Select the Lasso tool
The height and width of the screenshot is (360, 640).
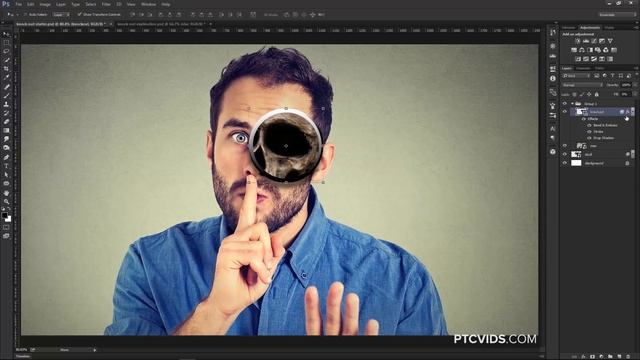6,51
